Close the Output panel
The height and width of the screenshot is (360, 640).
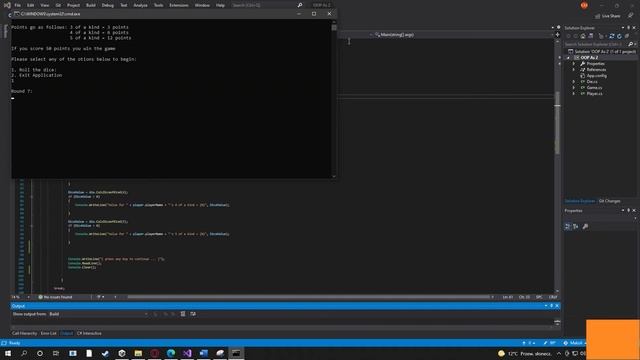tap(557, 306)
